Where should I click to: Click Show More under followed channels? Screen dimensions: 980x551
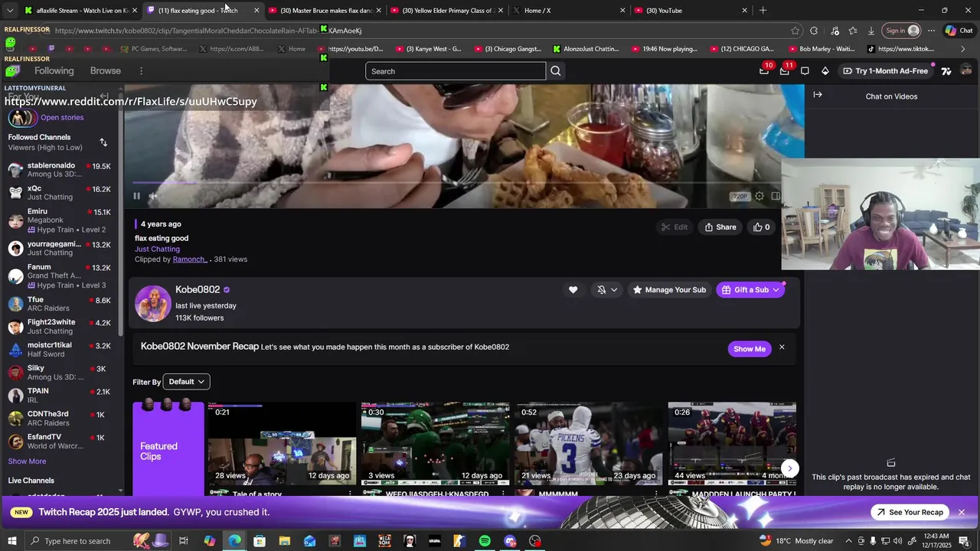point(27,461)
